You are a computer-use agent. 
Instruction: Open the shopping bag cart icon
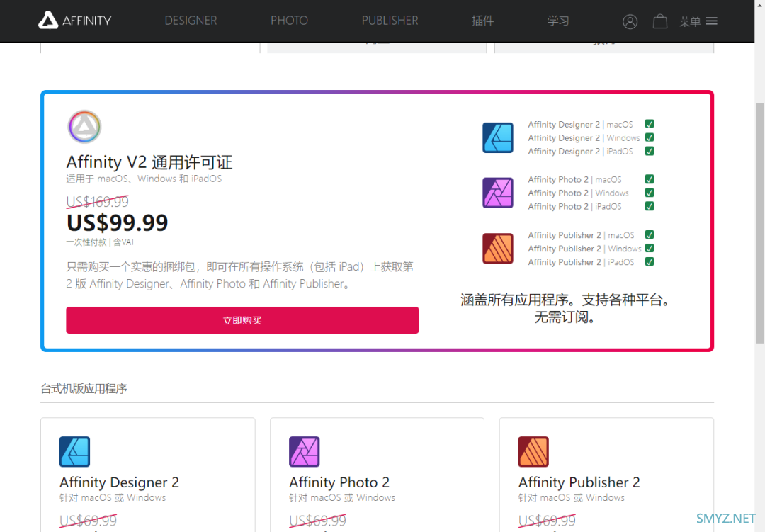tap(660, 21)
